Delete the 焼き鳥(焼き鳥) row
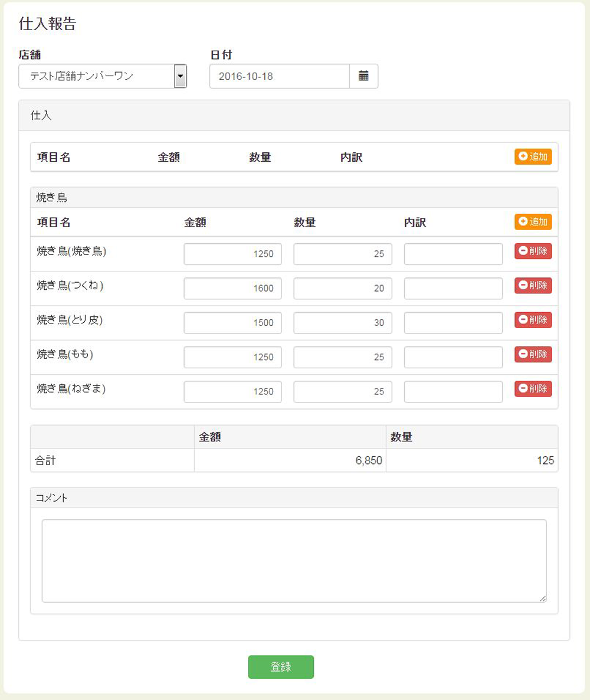The width and height of the screenshot is (590, 700). (533, 251)
